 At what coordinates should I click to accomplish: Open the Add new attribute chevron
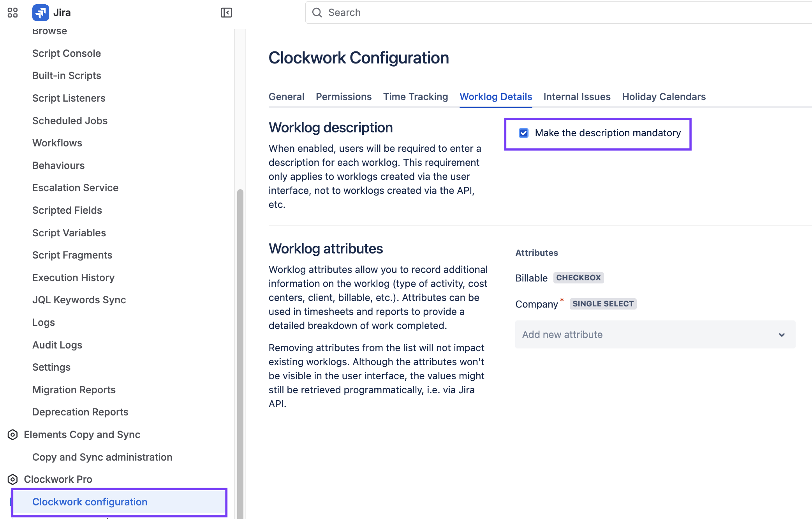tap(782, 334)
